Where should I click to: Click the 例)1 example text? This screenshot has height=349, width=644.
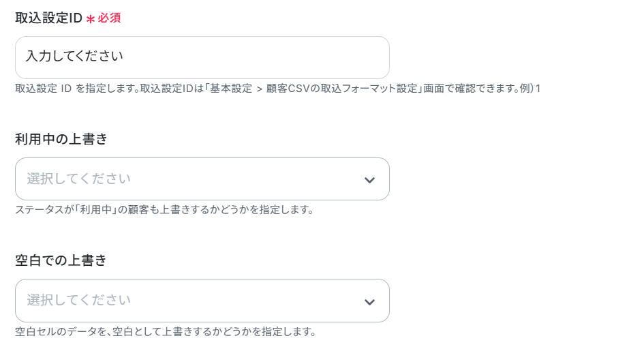pyautogui.click(x=531, y=89)
